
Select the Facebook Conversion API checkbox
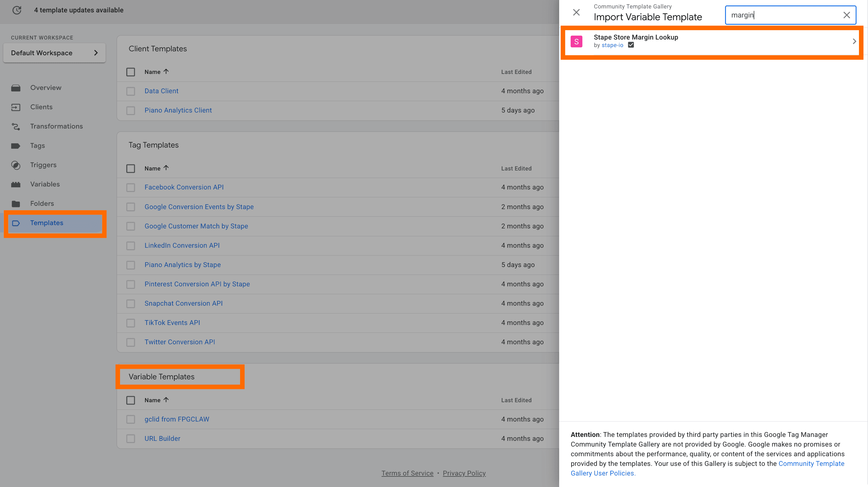pyautogui.click(x=131, y=187)
